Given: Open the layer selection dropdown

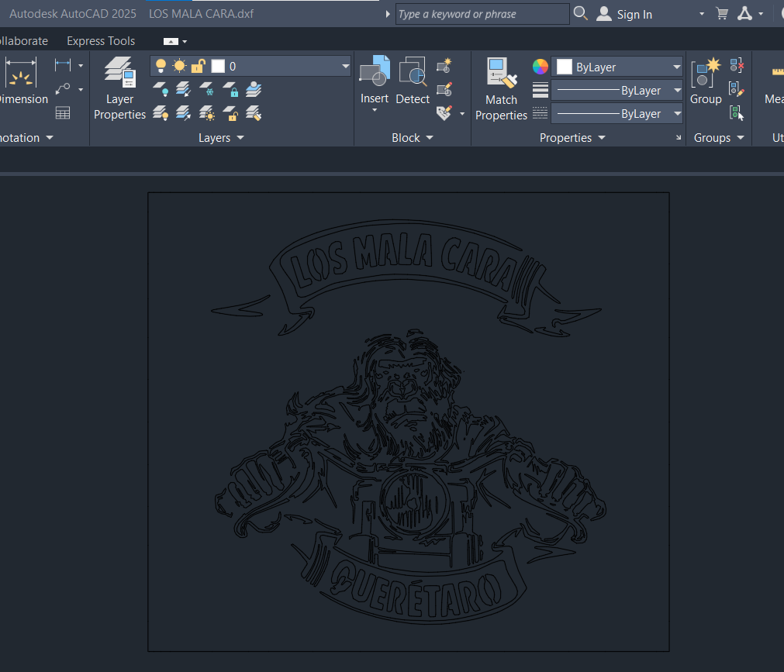Looking at the screenshot, I should pos(344,66).
